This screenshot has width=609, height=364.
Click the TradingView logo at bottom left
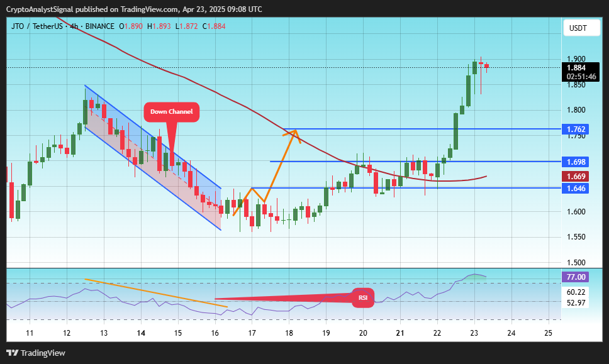(x=36, y=353)
